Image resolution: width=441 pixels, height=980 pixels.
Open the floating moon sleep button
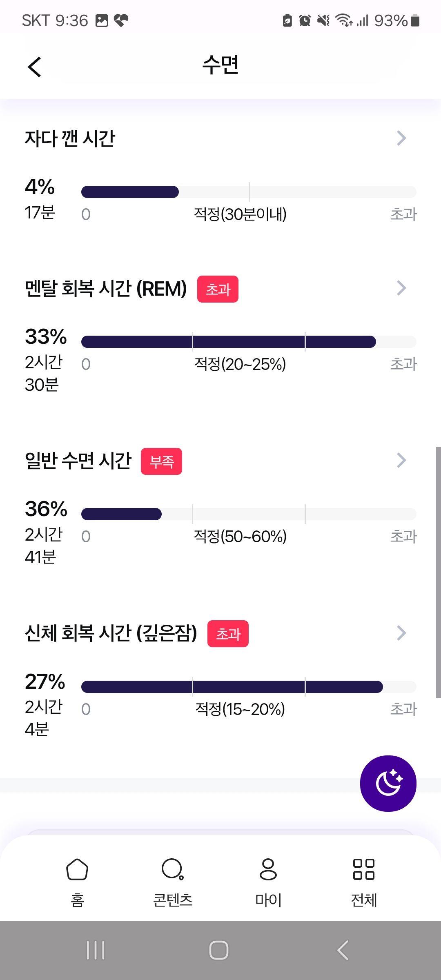[388, 783]
